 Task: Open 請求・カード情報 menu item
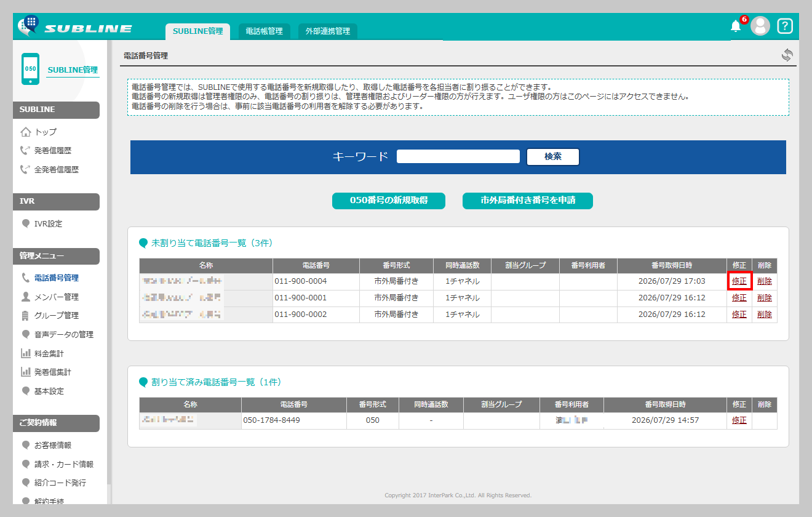point(64,464)
